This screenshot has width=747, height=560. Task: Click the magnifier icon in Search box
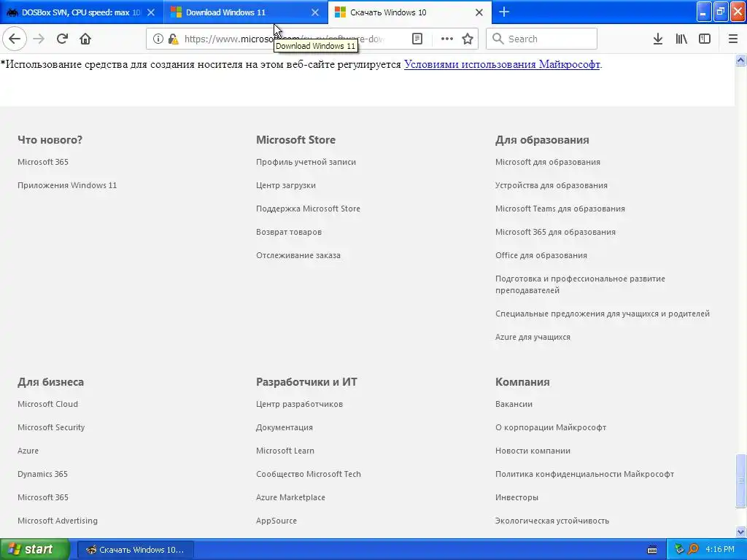click(498, 39)
